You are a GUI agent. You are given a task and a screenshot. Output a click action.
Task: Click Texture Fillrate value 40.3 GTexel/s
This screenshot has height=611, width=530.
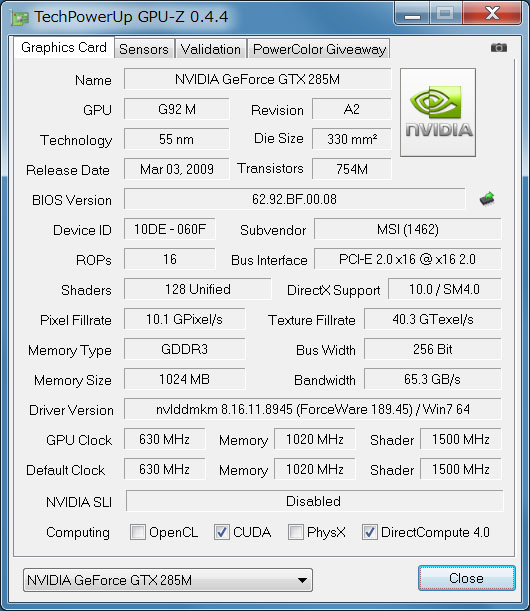[x=433, y=319]
